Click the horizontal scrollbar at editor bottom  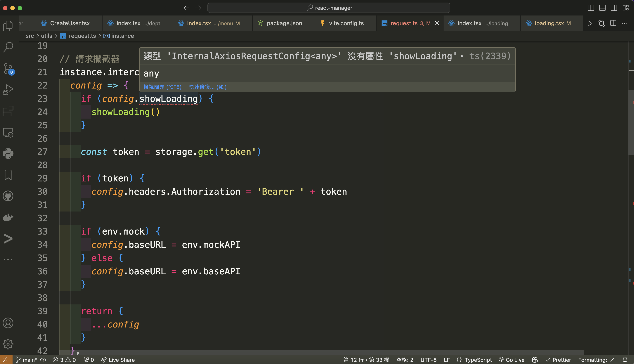pyautogui.click(x=321, y=352)
